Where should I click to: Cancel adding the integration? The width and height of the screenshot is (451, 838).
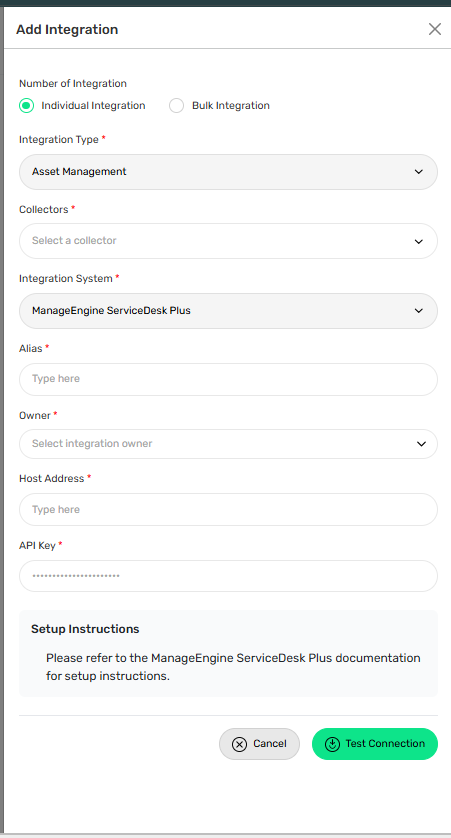point(259,744)
